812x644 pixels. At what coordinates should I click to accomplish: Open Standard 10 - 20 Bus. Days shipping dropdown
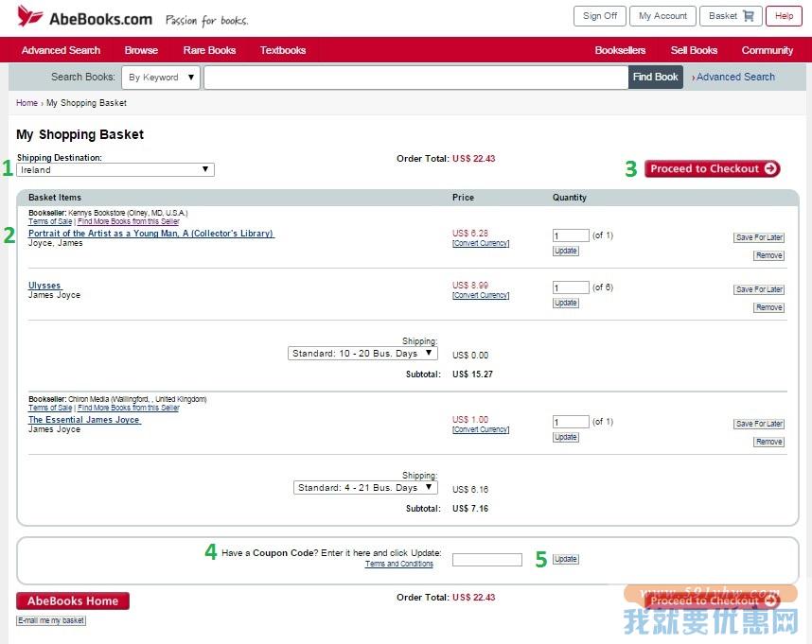point(362,354)
